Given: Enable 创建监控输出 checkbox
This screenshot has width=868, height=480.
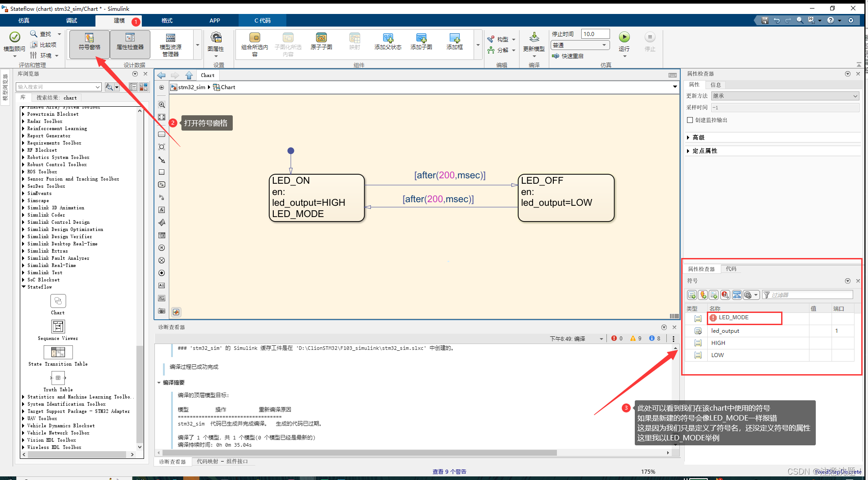Looking at the screenshot, I should [x=690, y=120].
